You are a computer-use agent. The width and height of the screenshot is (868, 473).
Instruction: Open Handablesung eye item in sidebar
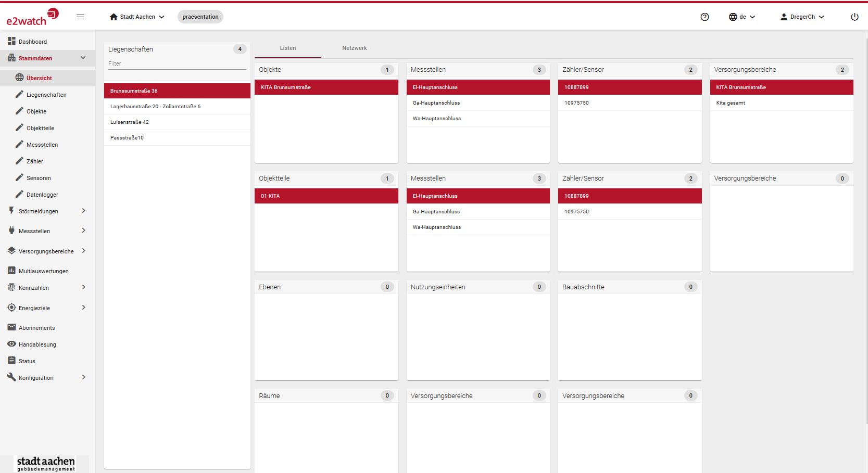click(37, 344)
